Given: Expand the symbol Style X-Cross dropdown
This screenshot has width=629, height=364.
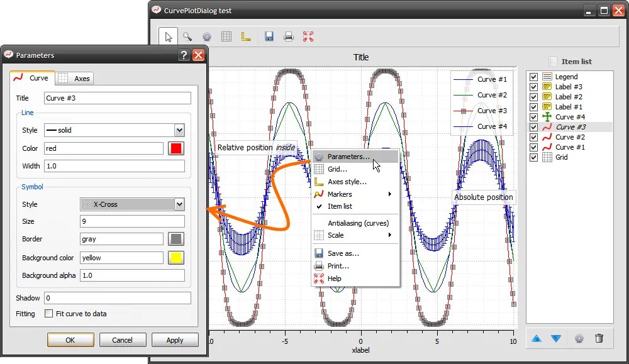Looking at the screenshot, I should pos(132,204).
